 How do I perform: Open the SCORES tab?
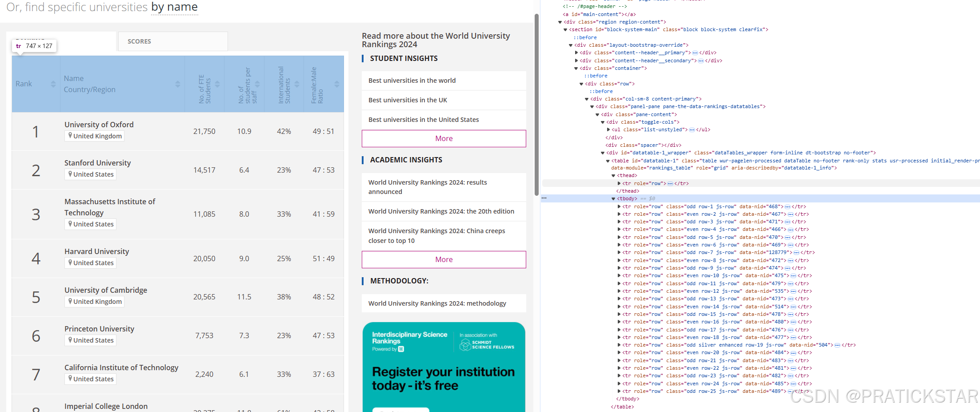[173, 41]
